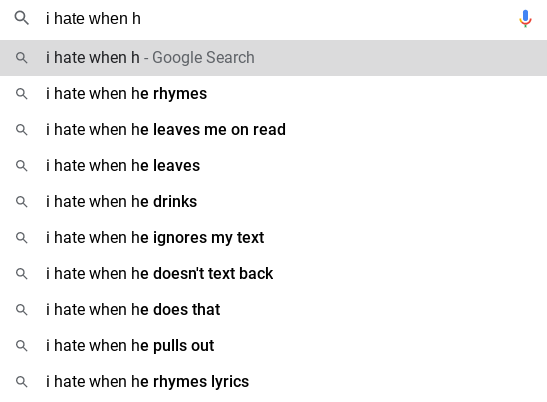Image resolution: width=547 pixels, height=402 pixels.
Task: Pick the 'i hate when he leaves' suggestion
Action: (274, 165)
